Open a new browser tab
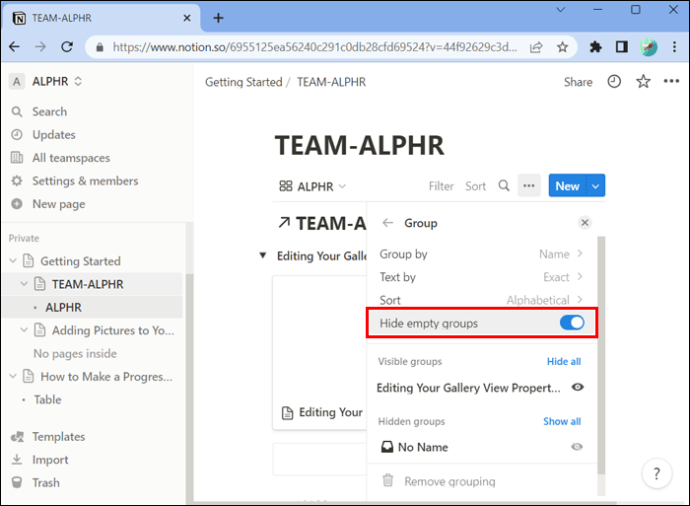 pyautogui.click(x=218, y=18)
